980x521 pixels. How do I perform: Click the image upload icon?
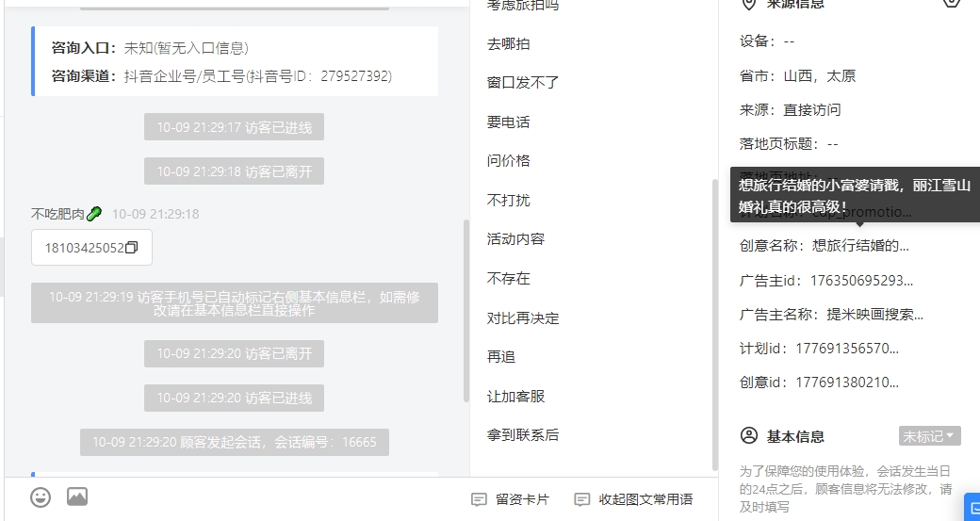[x=77, y=497]
